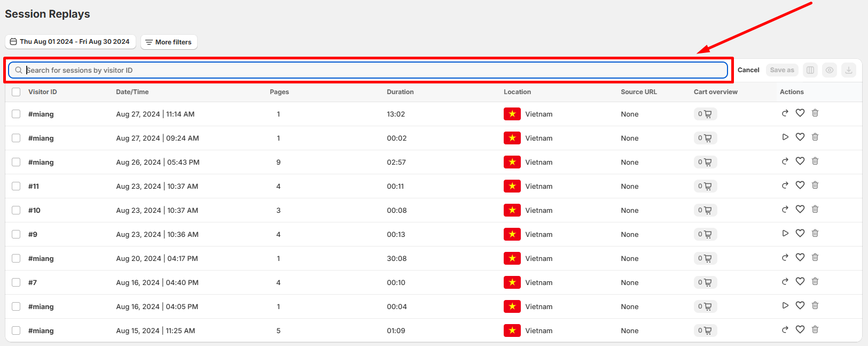
Task: Tick the select-all checkbox in the table header
Action: tap(16, 92)
